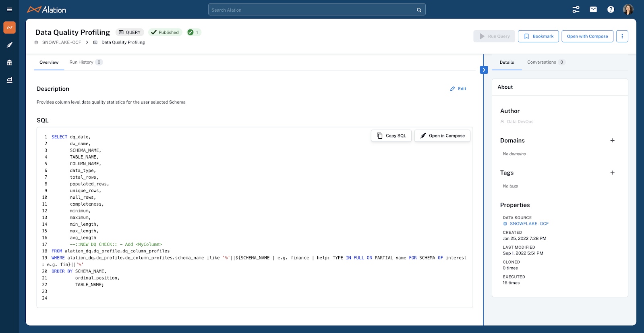Click the QUERY type badge
The height and width of the screenshot is (333, 644).
[x=130, y=32]
